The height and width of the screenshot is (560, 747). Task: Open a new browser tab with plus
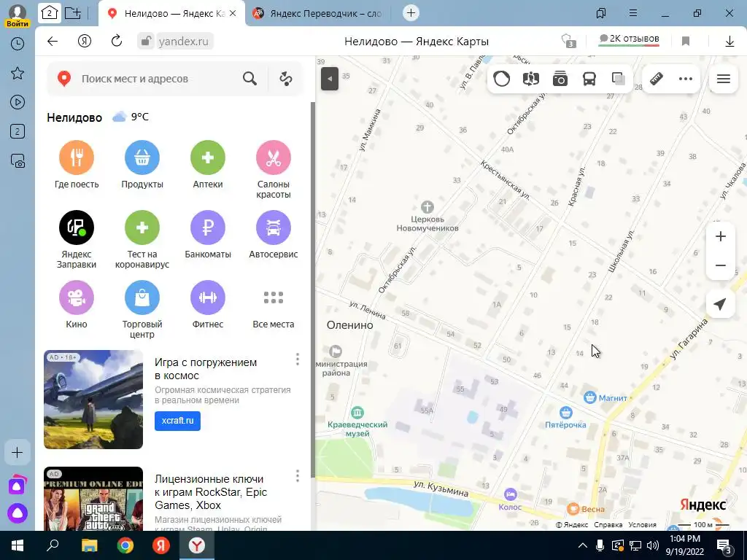pyautogui.click(x=411, y=13)
